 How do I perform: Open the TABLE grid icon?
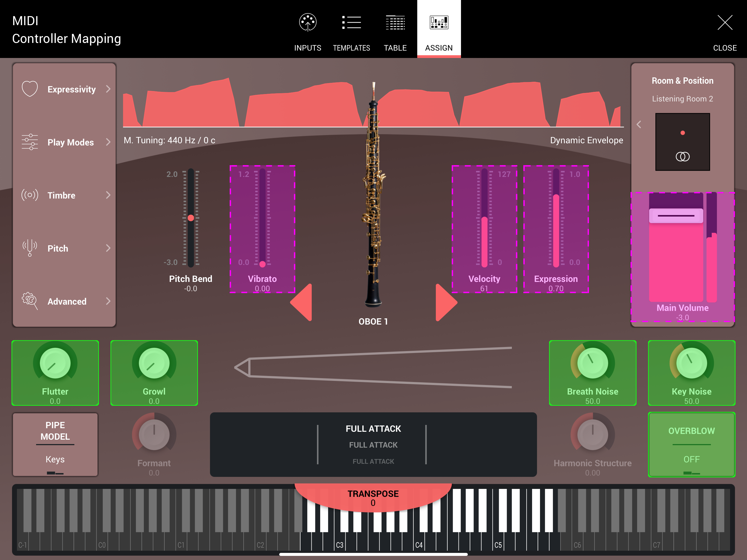coord(395,22)
